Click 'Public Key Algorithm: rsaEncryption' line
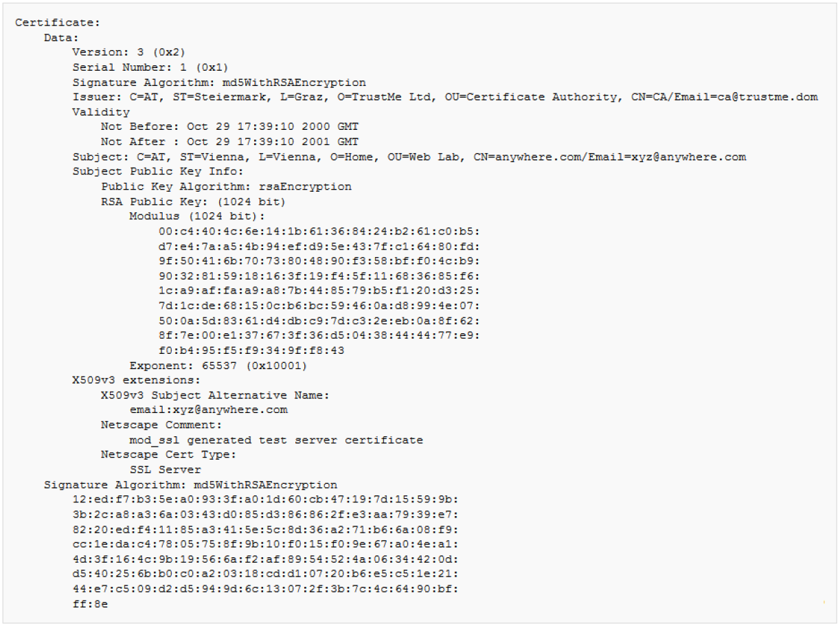This screenshot has width=840, height=626. (x=226, y=187)
